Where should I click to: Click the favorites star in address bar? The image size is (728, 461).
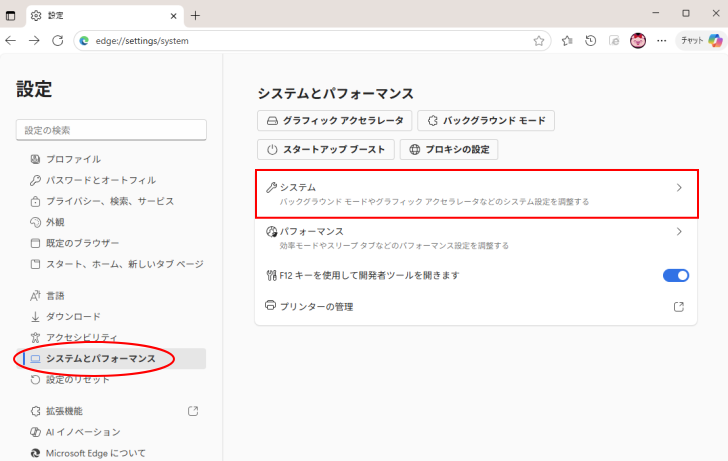[539, 41]
